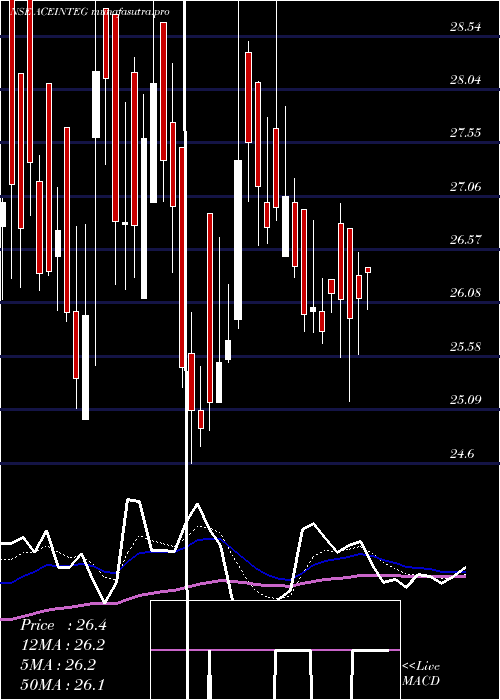Select the 25.58 price axis label

466,346
